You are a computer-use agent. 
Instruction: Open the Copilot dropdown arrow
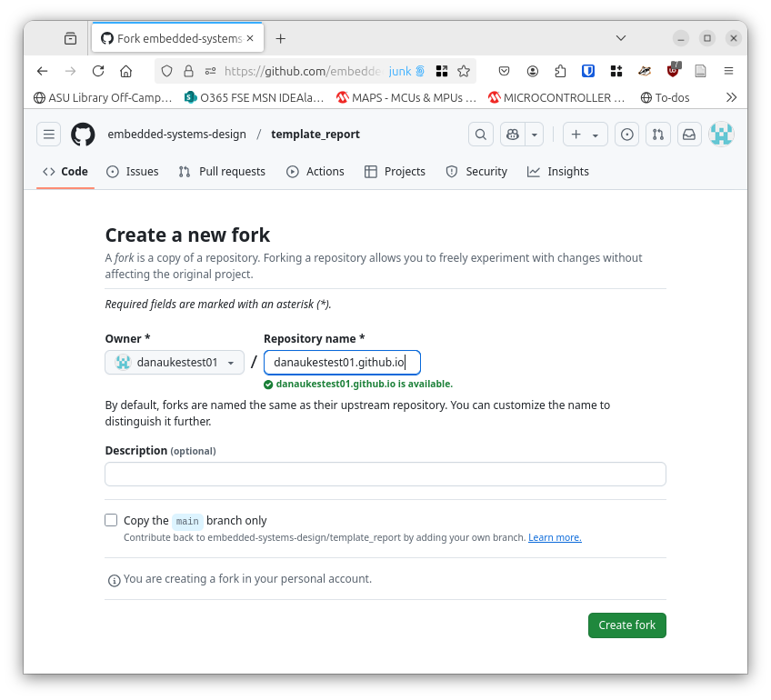pos(534,134)
